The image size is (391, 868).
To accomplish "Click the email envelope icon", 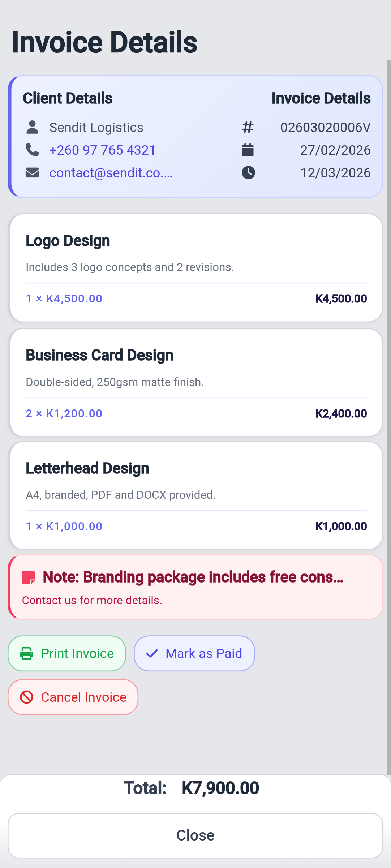I will 32,173.
